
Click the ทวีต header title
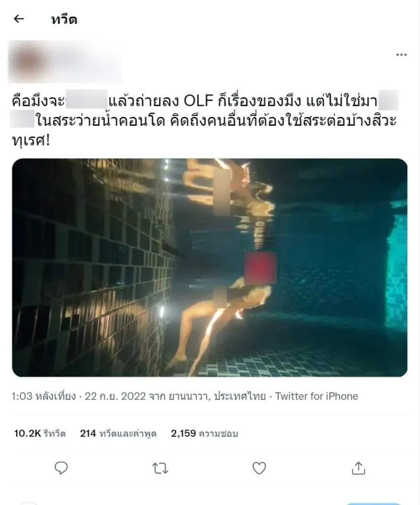click(x=64, y=20)
